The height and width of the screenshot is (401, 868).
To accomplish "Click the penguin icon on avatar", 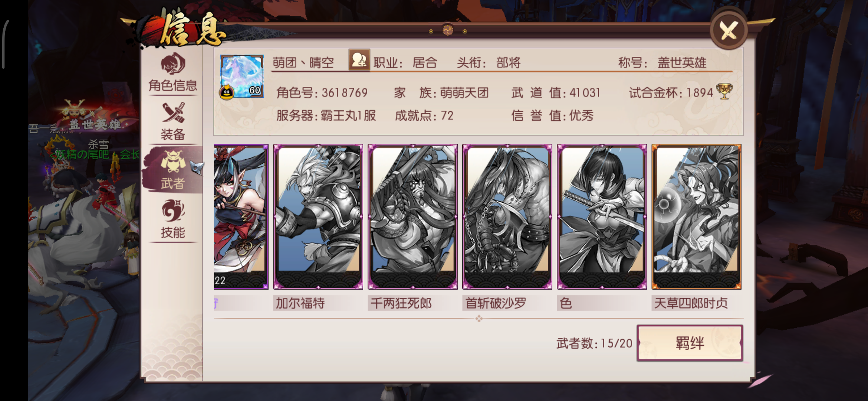I will click(x=227, y=92).
